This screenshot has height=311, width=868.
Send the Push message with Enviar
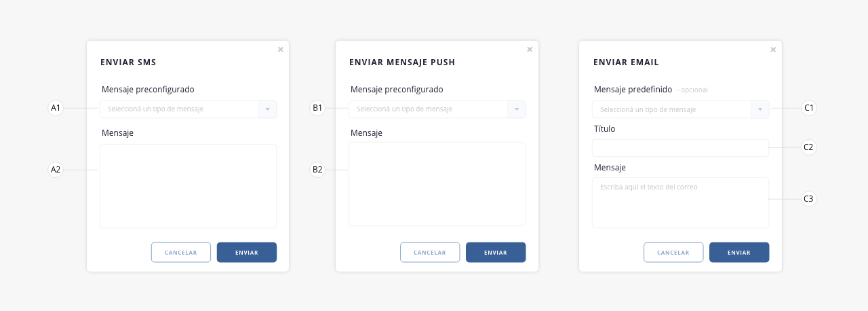[x=496, y=252]
